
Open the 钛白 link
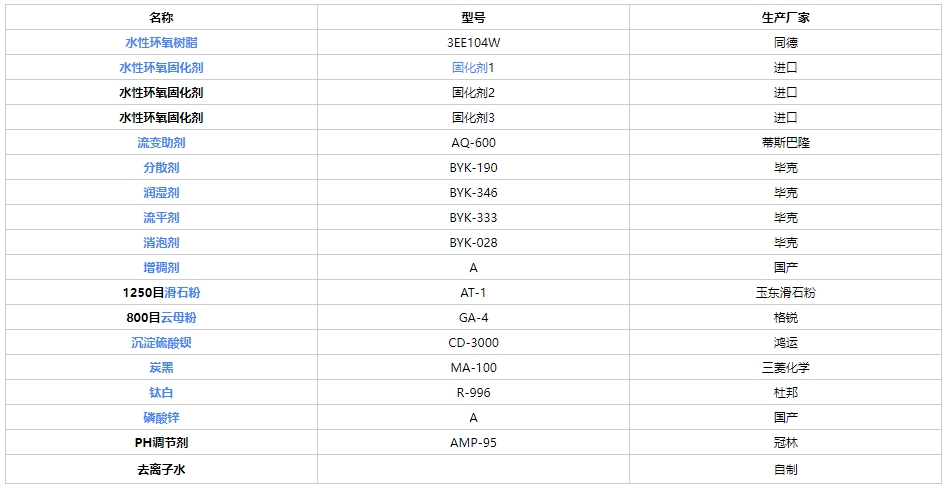point(161,392)
